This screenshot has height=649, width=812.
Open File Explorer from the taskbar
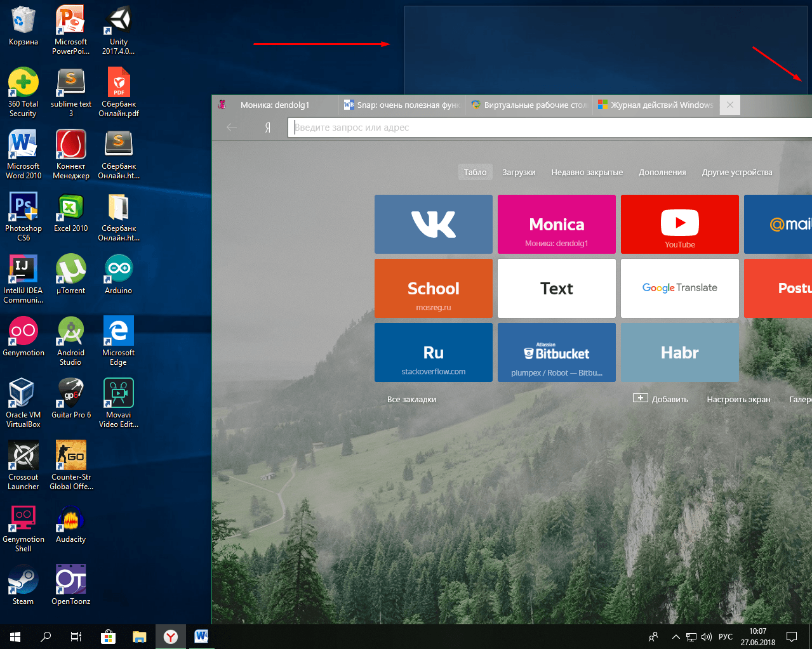click(x=140, y=636)
